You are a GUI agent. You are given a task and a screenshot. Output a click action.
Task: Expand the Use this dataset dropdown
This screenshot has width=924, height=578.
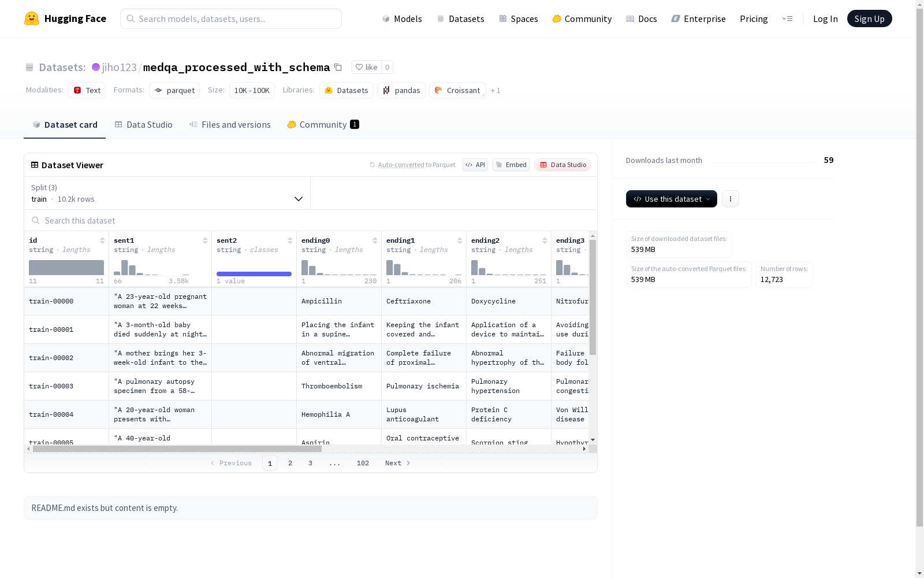[x=672, y=199]
